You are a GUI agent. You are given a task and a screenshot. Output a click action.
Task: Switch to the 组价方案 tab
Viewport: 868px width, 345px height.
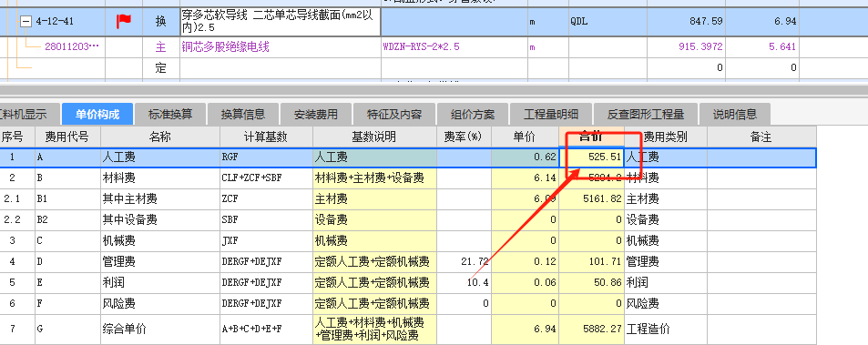click(472, 115)
